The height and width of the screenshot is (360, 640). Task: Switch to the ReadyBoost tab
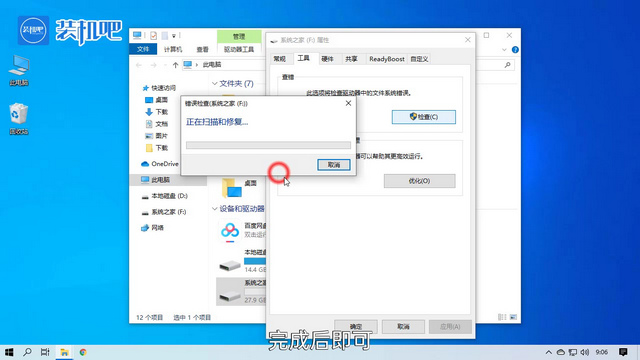pyautogui.click(x=387, y=59)
